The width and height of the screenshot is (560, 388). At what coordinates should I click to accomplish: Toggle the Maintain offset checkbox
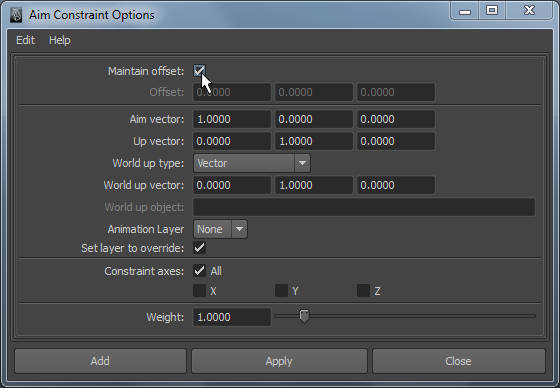click(199, 70)
